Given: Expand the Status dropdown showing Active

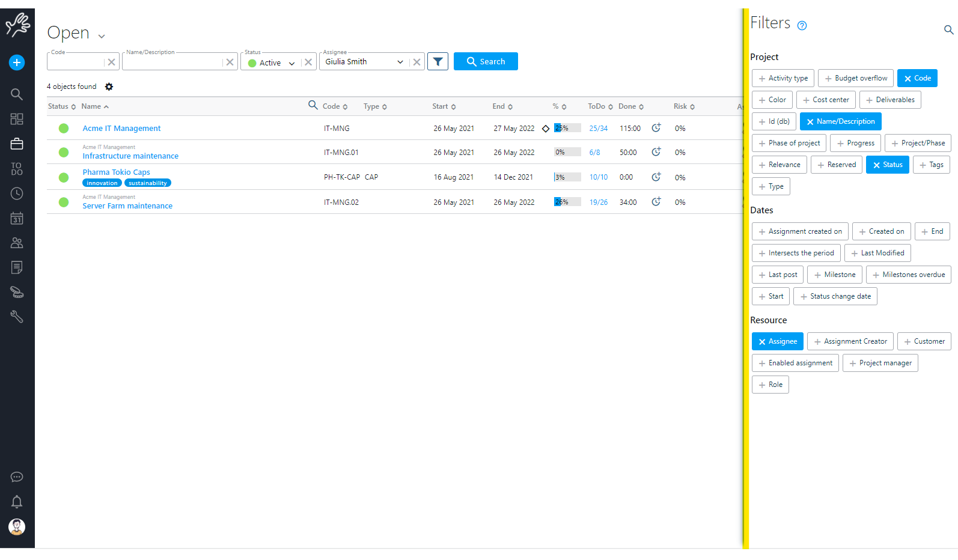Looking at the screenshot, I should 291,63.
